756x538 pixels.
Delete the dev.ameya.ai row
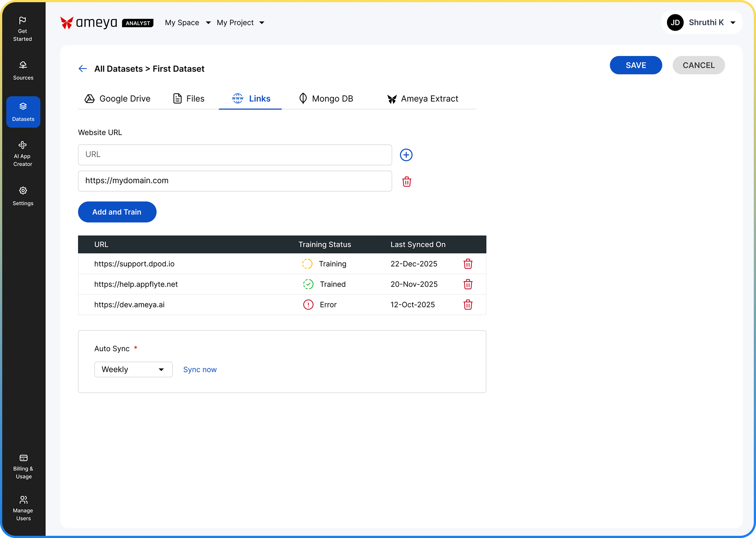click(467, 305)
